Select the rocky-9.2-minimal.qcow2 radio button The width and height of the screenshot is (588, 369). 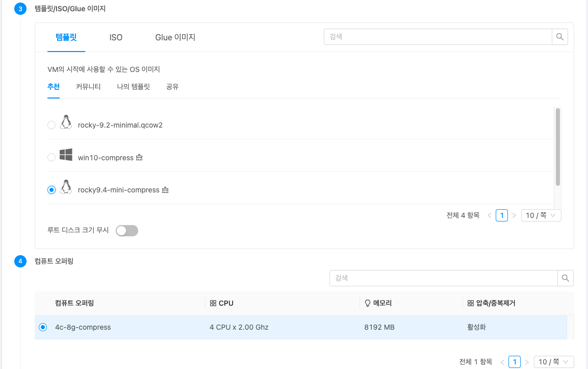52,125
